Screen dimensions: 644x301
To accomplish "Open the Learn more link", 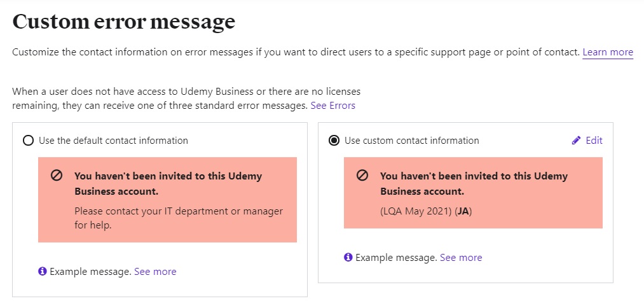I will point(608,52).
